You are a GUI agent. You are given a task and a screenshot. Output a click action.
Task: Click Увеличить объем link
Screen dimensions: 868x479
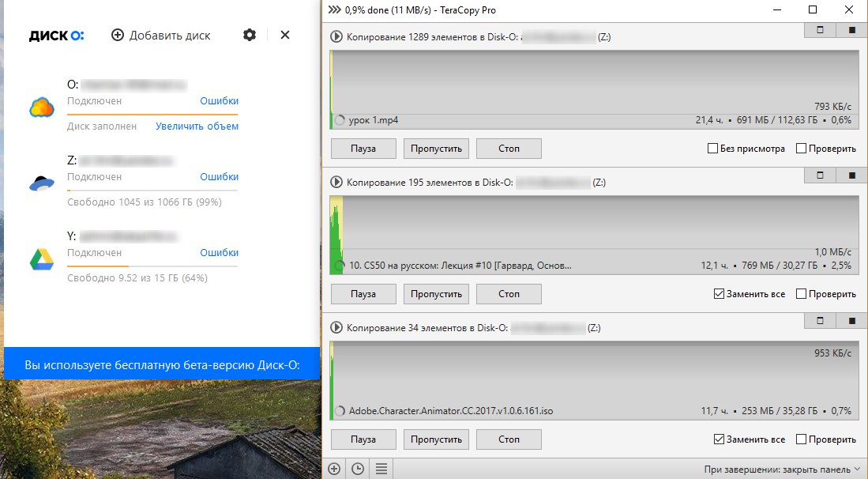tap(197, 126)
